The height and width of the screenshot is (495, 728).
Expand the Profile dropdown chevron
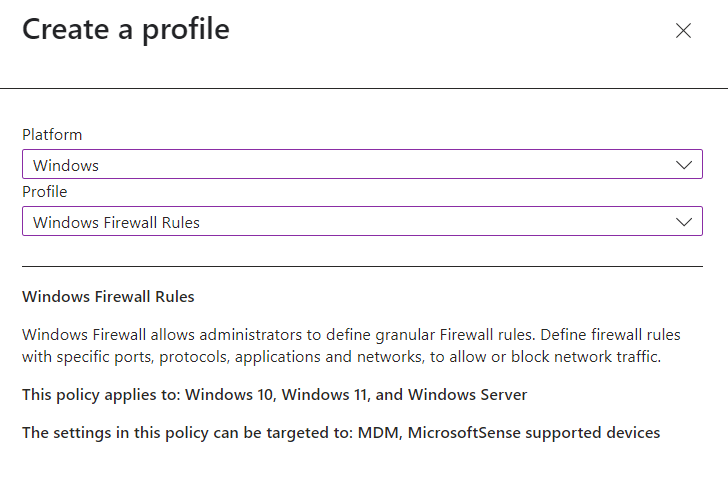pos(684,222)
